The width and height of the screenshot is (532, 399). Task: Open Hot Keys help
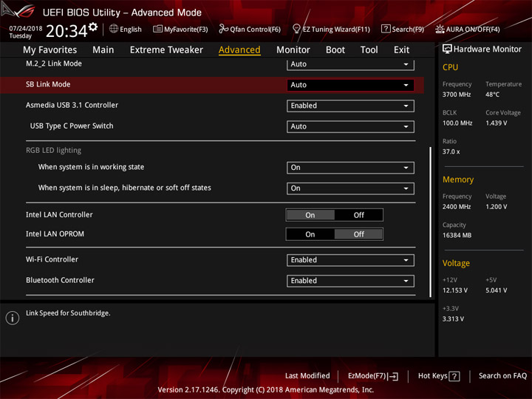pos(439,376)
